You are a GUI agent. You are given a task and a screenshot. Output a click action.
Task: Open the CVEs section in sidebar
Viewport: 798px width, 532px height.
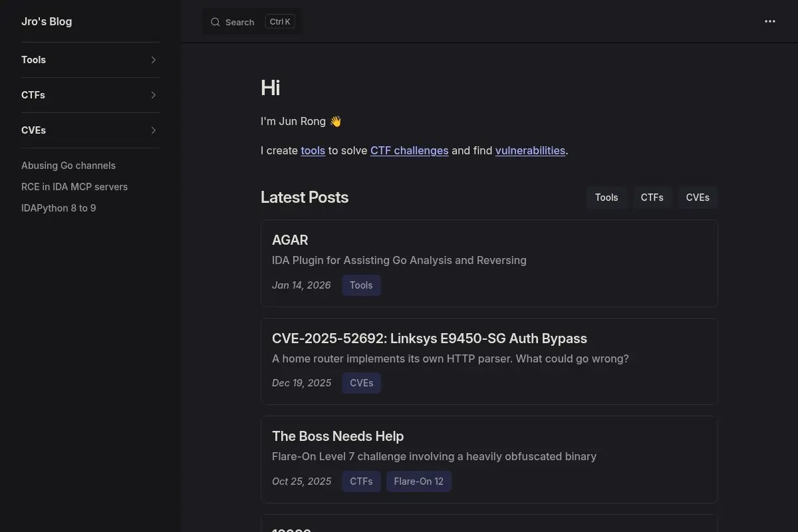coord(33,130)
